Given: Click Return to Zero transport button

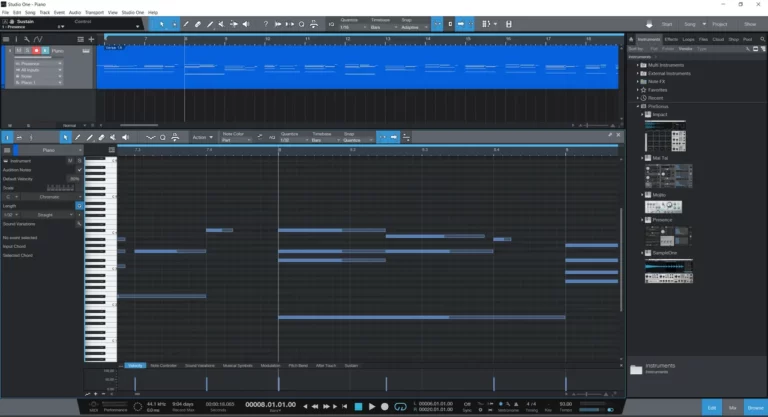Looking at the screenshot, I should (344, 406).
